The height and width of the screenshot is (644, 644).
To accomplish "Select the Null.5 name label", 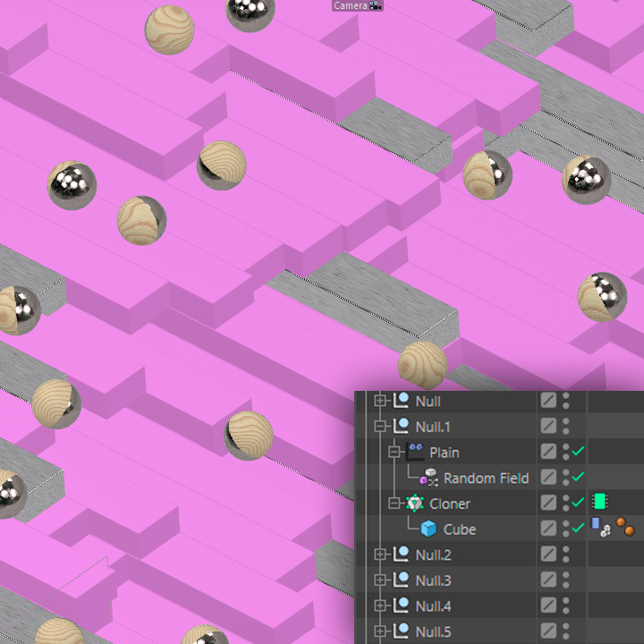I will (433, 631).
